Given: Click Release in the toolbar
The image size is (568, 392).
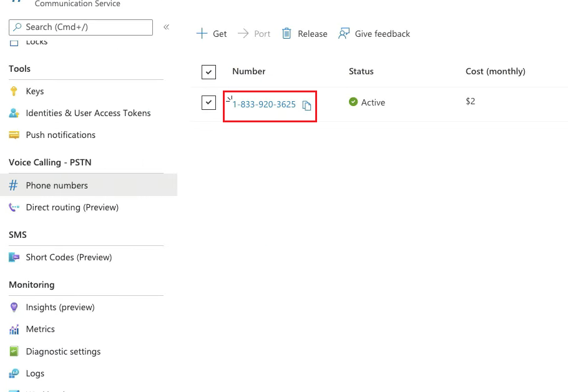Looking at the screenshot, I should click(304, 33).
